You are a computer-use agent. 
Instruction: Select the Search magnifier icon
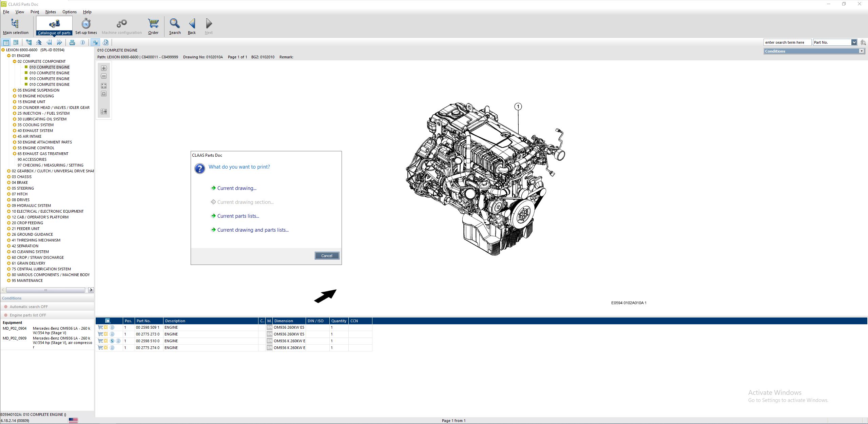tap(174, 24)
